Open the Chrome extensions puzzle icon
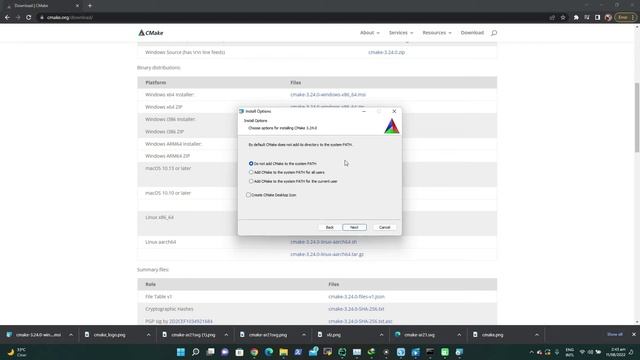640x360 pixels. [576, 18]
